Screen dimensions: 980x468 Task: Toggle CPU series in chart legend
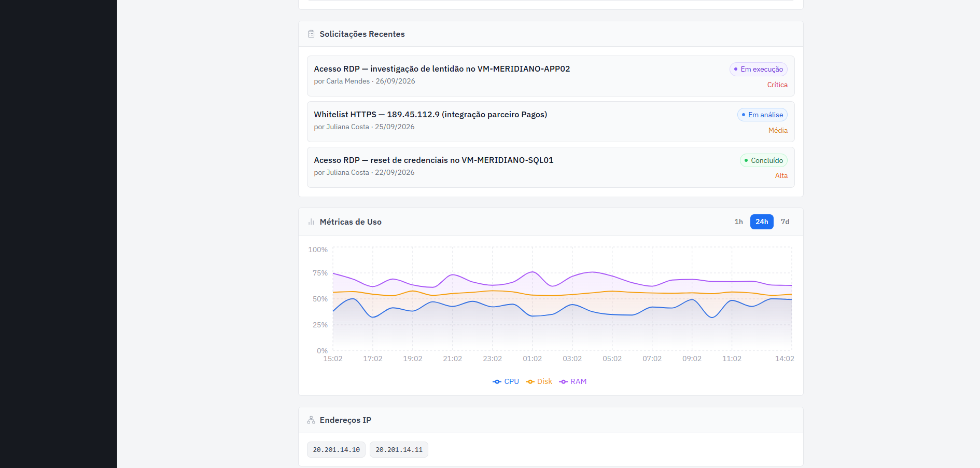(x=506, y=381)
